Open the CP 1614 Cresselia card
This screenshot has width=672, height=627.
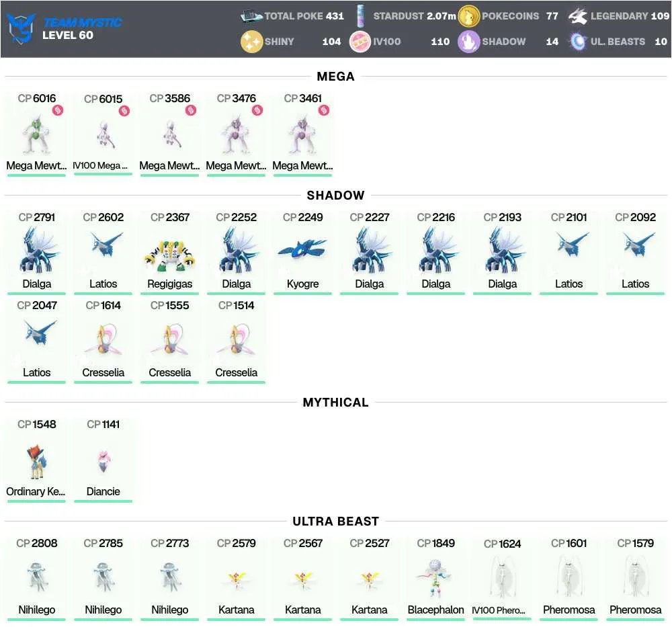click(103, 341)
